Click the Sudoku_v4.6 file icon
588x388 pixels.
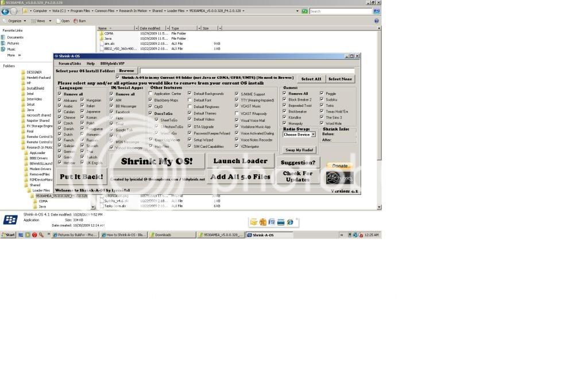coord(101,201)
